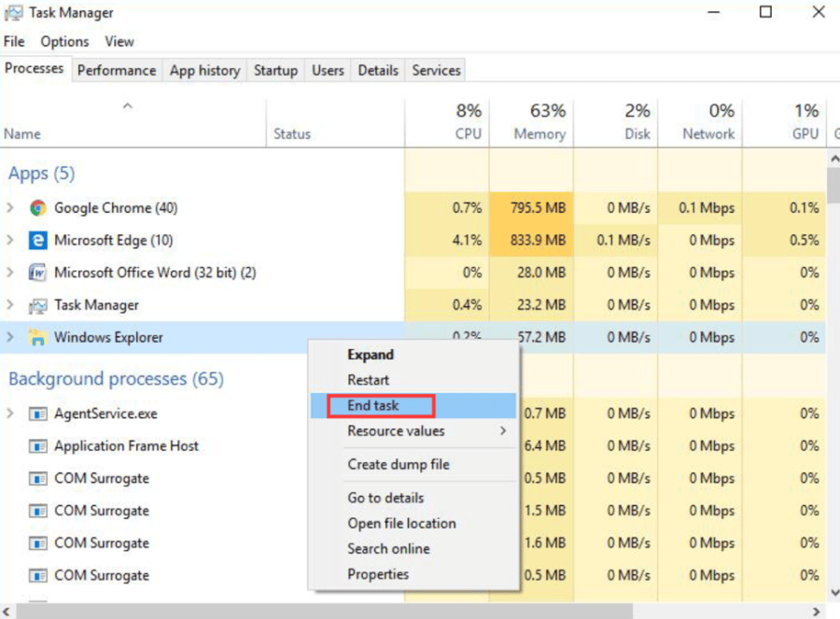Switch to the Startup tab
This screenshot has height=619, width=840.
275,70
